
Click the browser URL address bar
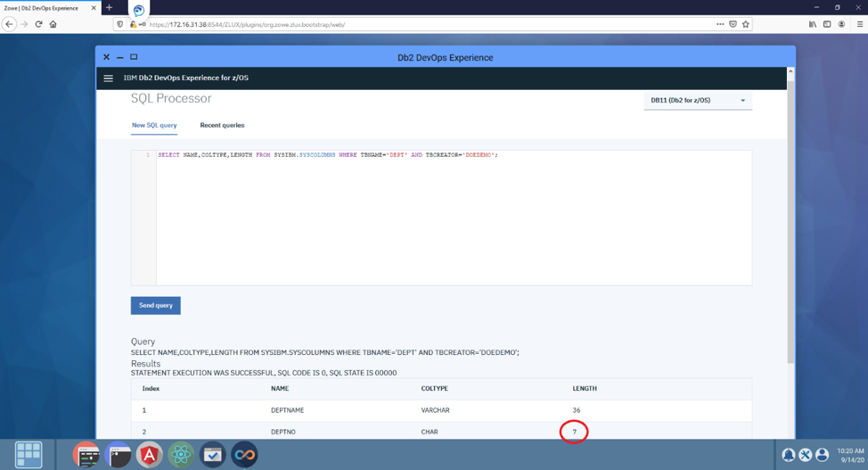[x=432, y=24]
